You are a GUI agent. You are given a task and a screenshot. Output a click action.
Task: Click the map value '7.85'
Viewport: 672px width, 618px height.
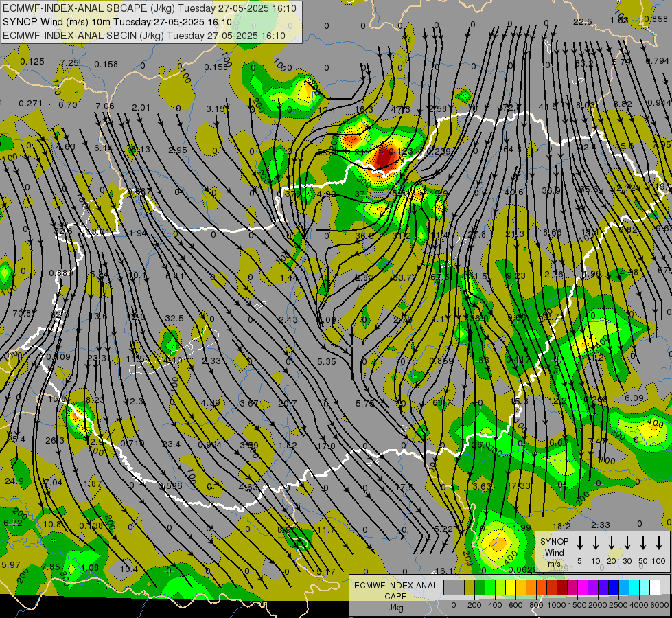click(x=51, y=566)
